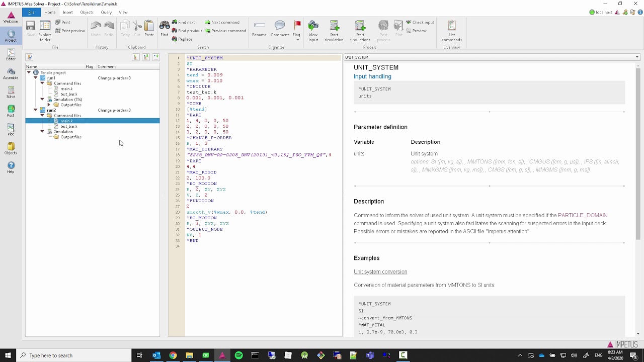The height and width of the screenshot is (362, 644).
Task: Open List commands overview
Action: pyautogui.click(x=451, y=31)
